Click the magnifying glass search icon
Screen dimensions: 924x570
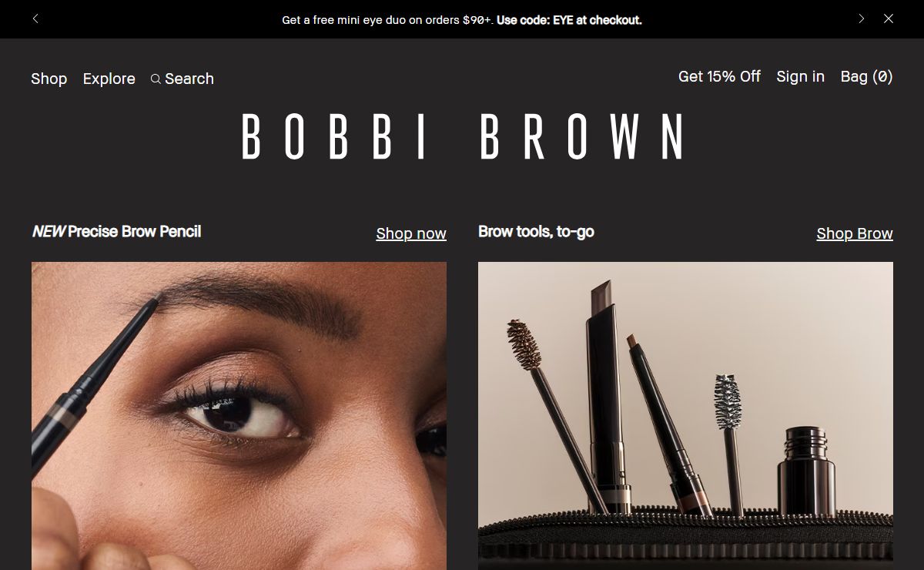(x=156, y=79)
